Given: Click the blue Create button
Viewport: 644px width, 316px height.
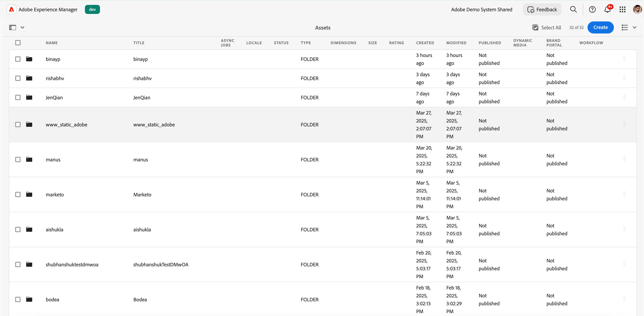Looking at the screenshot, I should pos(601,27).
